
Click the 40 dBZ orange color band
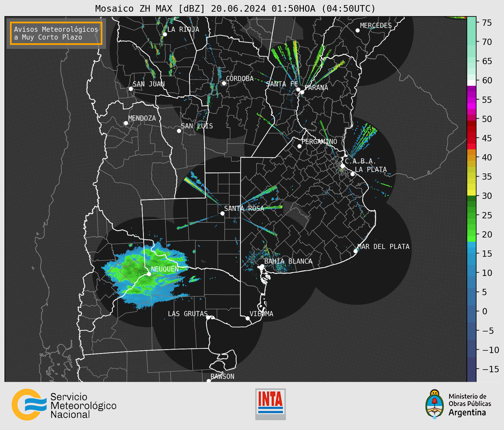coord(471,158)
